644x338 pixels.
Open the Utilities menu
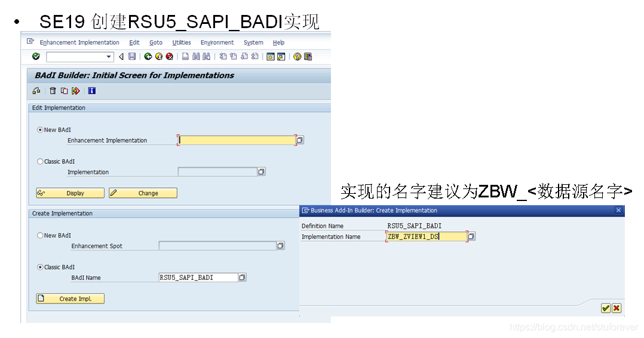(182, 42)
